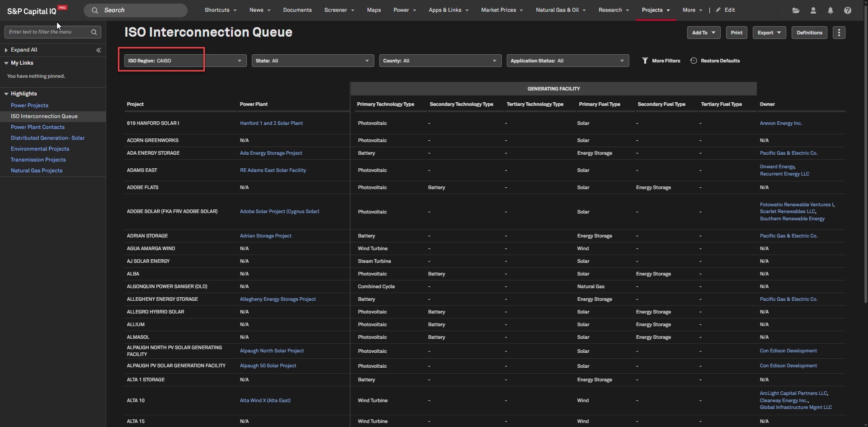Screen dimensions: 868x427
Task: Open the folder icon in top bar
Action: [796, 10]
